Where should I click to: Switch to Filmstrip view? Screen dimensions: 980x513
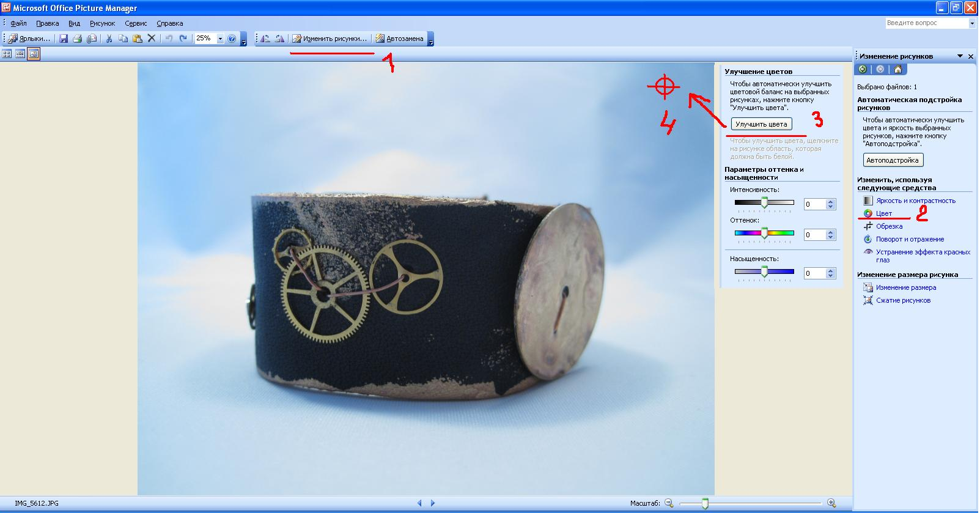(20, 54)
